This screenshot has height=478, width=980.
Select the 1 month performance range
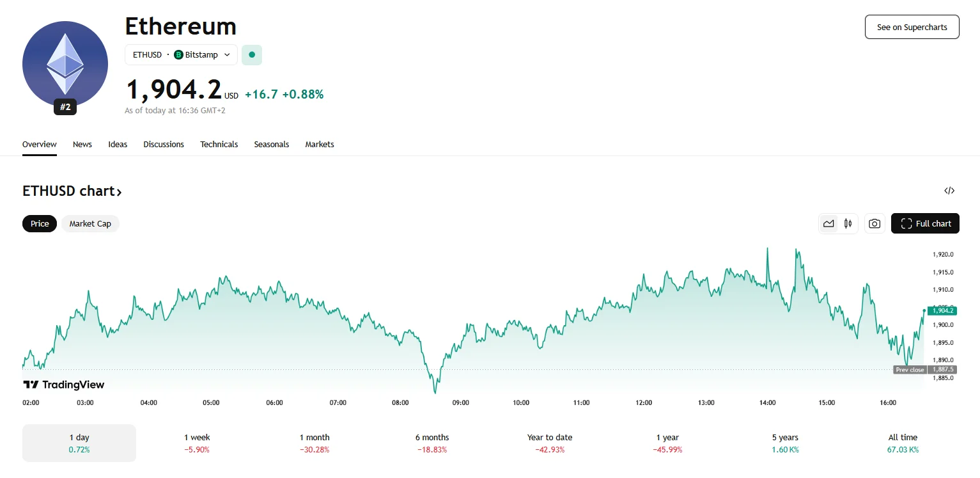(x=315, y=443)
